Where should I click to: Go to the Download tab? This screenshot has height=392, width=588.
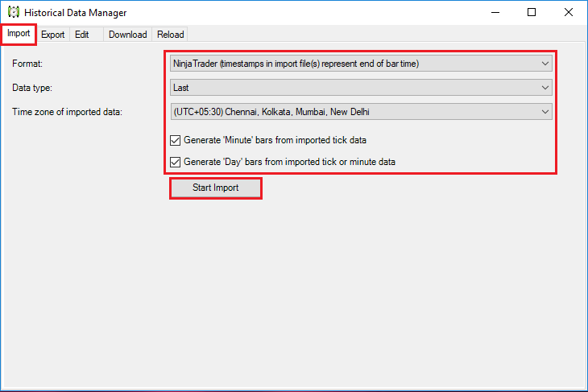pyautogui.click(x=127, y=35)
